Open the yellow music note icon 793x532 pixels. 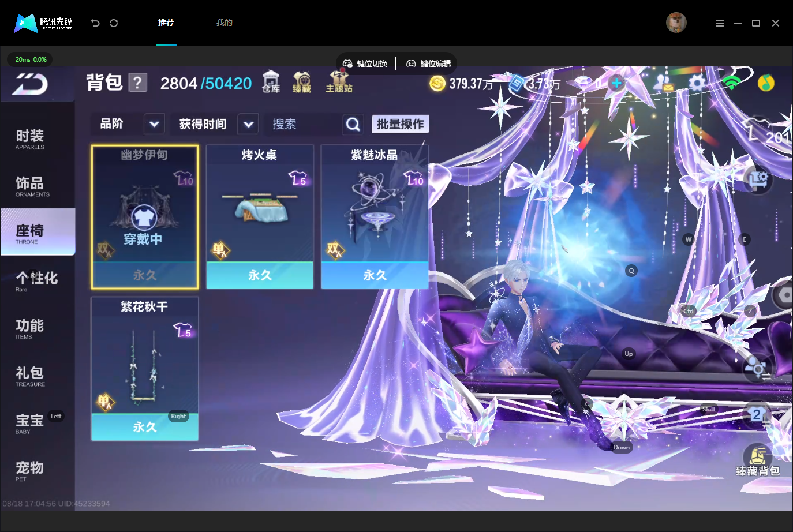pyautogui.click(x=766, y=83)
